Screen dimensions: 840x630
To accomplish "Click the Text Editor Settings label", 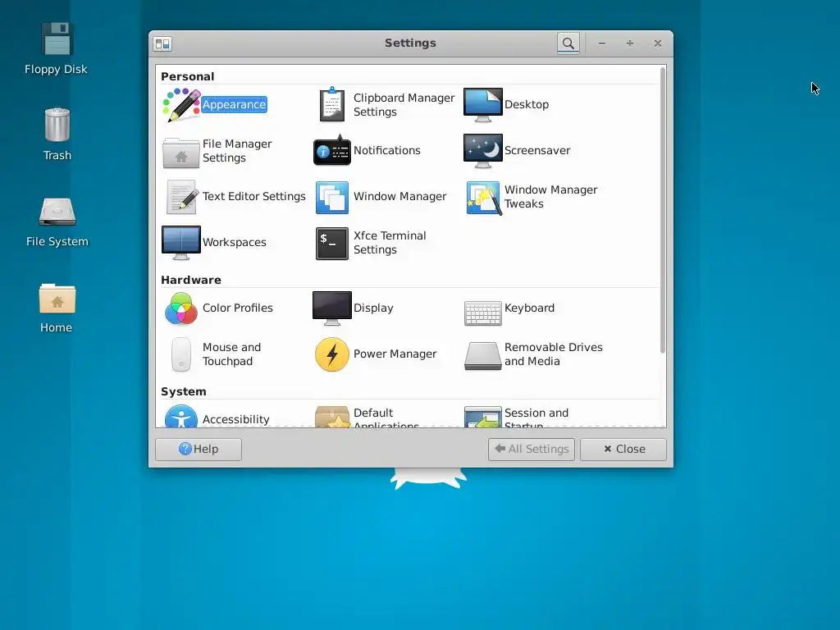I will [254, 197].
